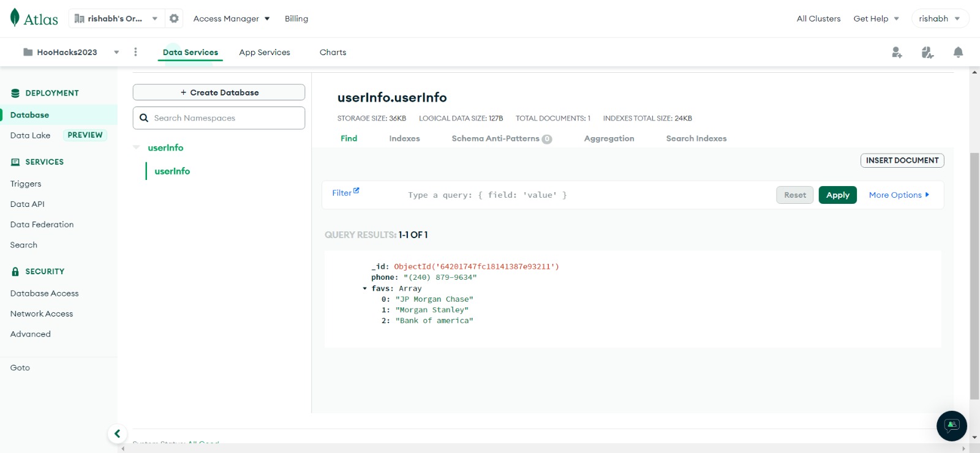
Task: Select the Indexes tab
Action: [404, 138]
